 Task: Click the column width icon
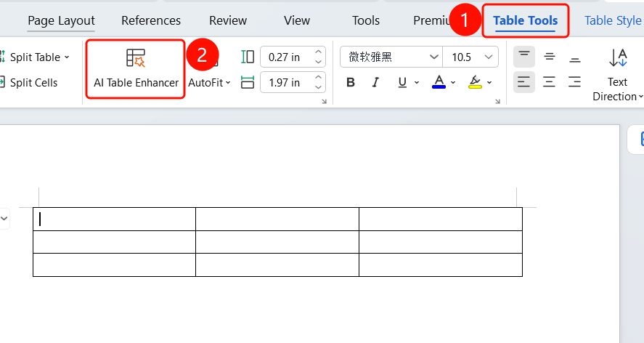[x=248, y=82]
